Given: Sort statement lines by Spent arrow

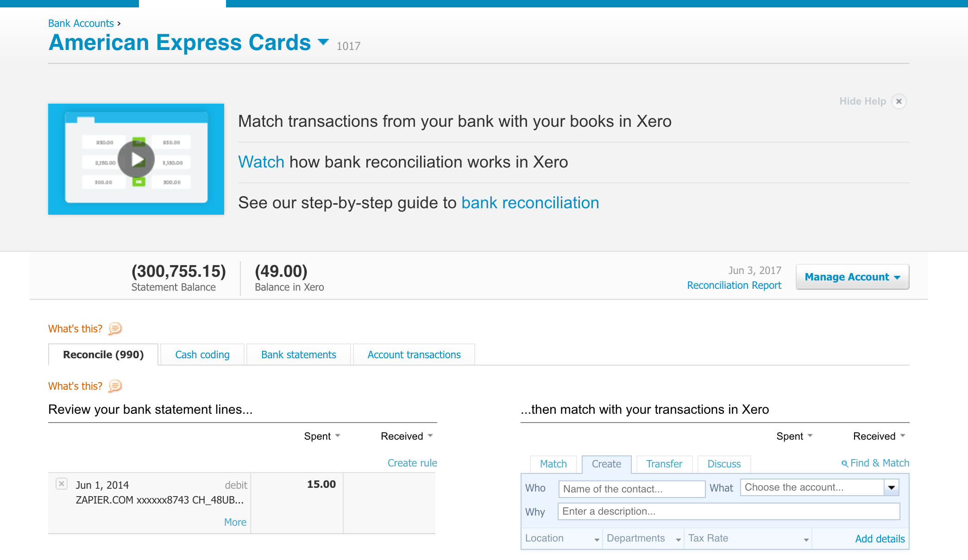Looking at the screenshot, I should [338, 436].
